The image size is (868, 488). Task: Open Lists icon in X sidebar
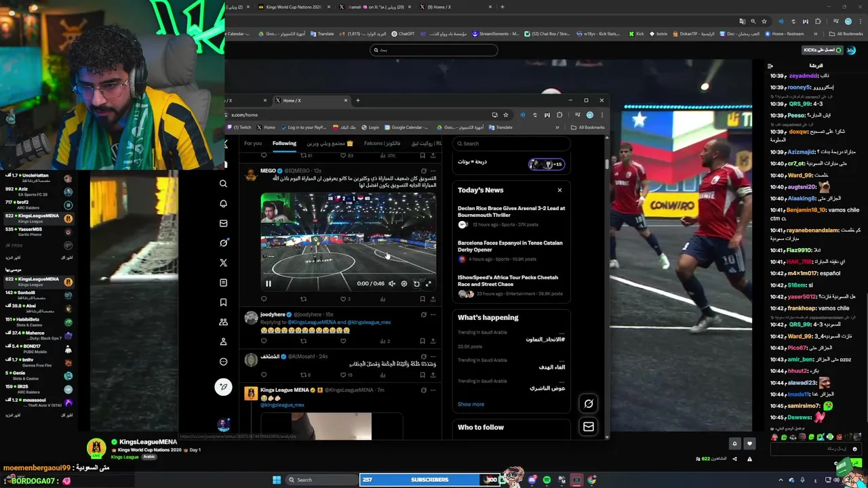tap(223, 283)
